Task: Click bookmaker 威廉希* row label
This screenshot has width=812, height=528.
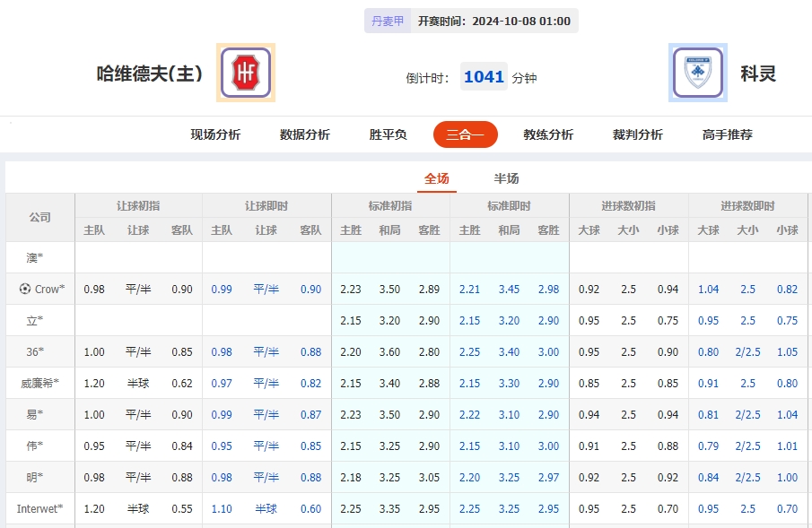Action: pos(39,383)
